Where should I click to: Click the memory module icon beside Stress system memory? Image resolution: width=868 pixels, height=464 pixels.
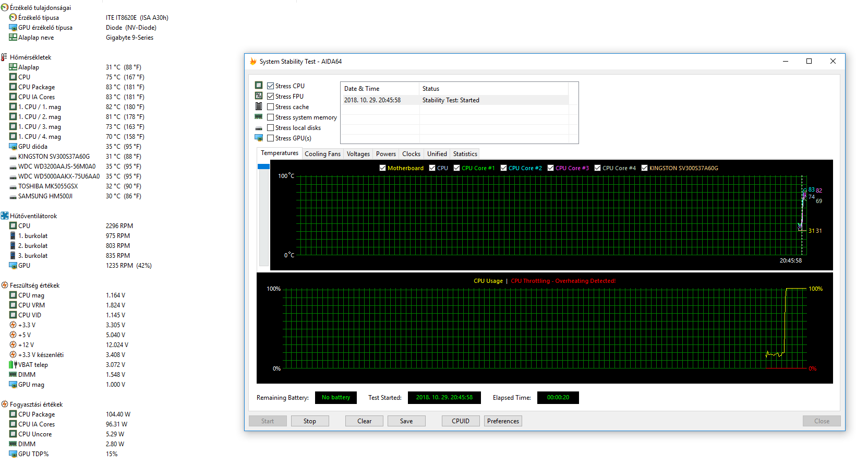tap(259, 117)
